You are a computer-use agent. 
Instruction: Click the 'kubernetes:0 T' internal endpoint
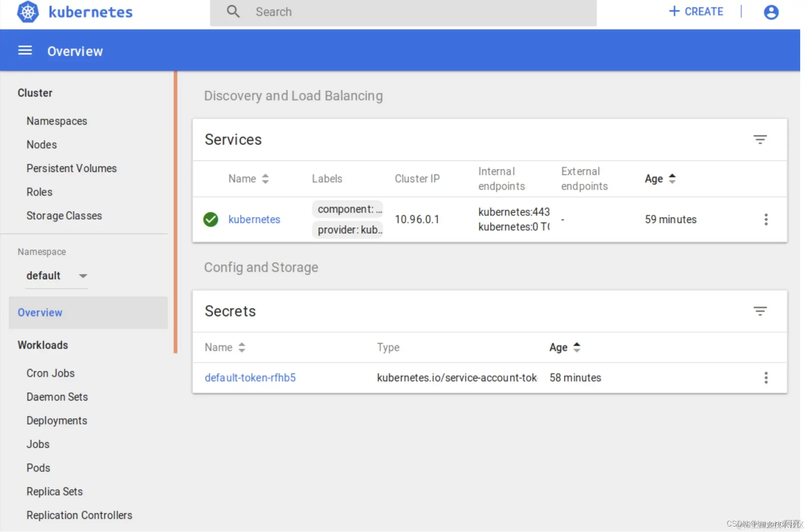coord(514,227)
